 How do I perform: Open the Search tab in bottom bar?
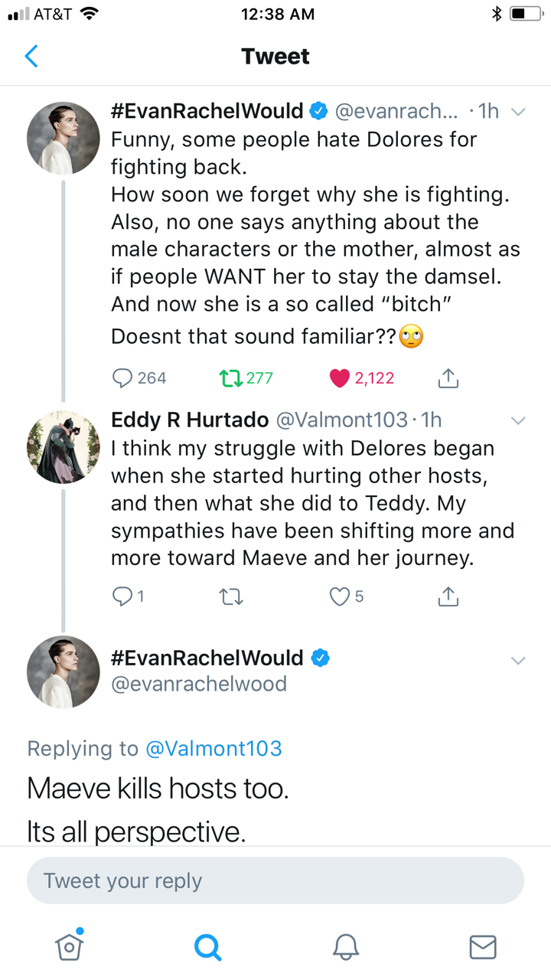(x=207, y=947)
